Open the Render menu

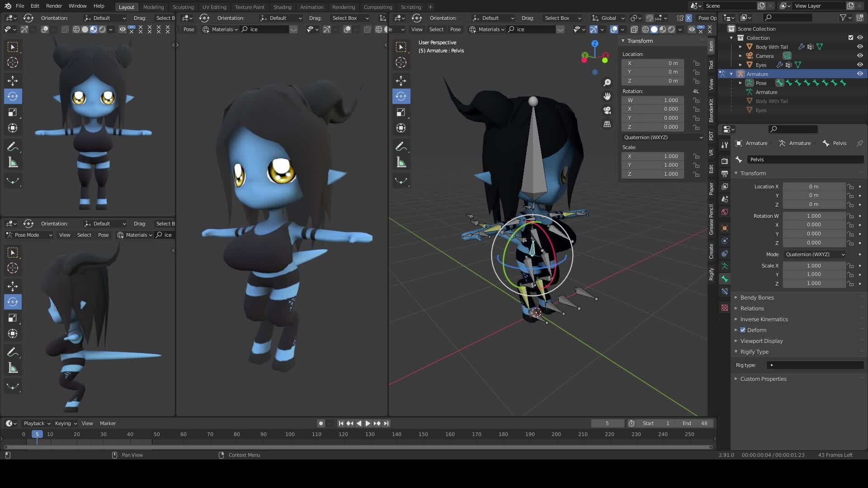54,6
